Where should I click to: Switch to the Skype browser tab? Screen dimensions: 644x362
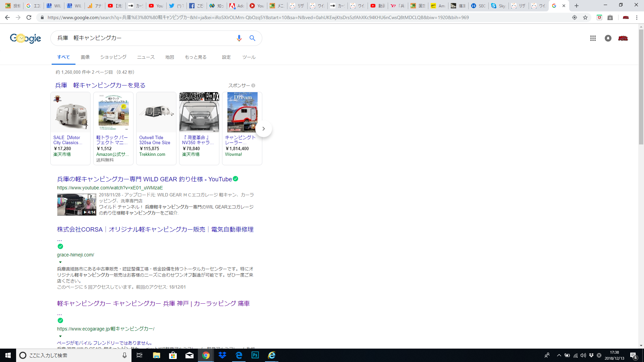tap(498, 6)
